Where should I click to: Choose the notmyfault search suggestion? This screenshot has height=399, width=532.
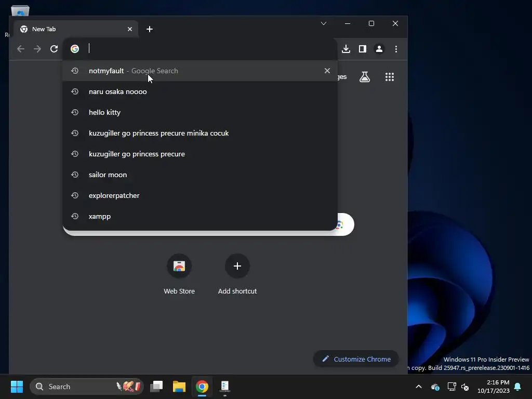200,71
